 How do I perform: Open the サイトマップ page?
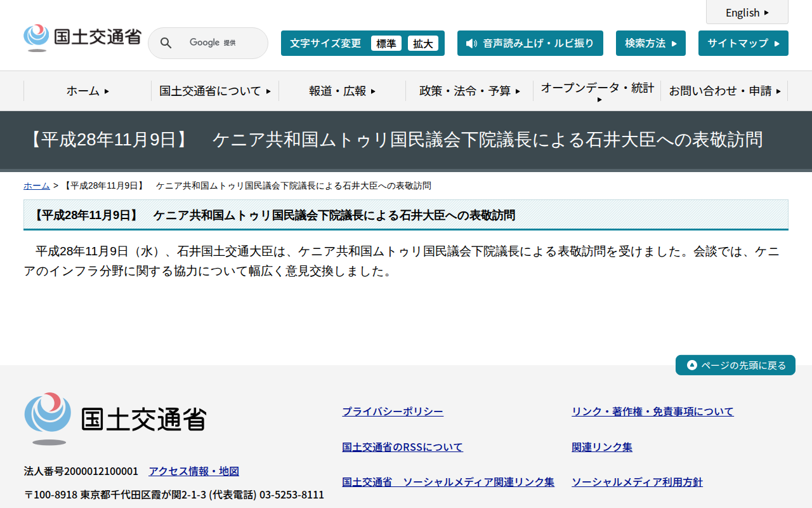[x=743, y=43]
